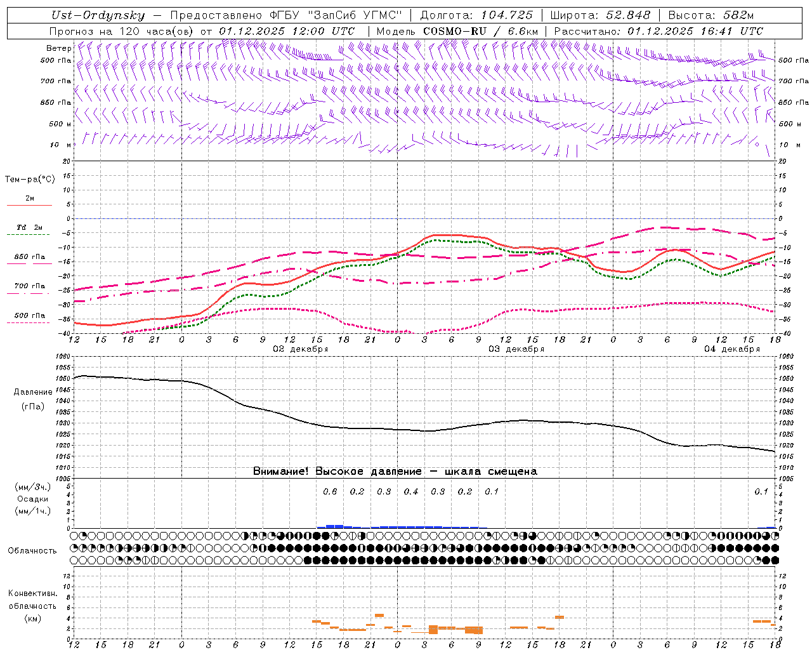Click the 700 гПа entry in temperature legend
The image size is (812, 650).
(29, 286)
